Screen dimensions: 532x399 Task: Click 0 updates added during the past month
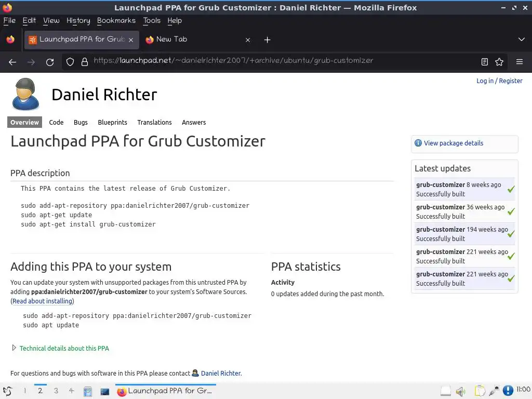tap(327, 294)
